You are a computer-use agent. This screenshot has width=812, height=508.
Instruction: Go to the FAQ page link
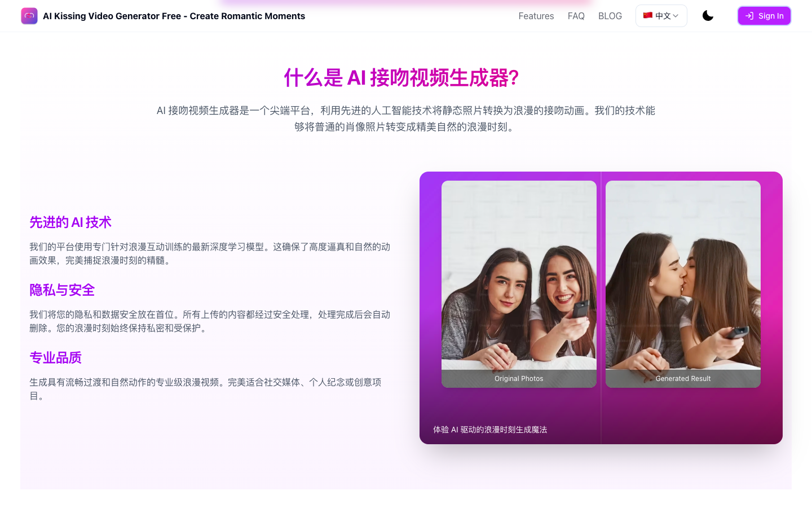coord(576,16)
